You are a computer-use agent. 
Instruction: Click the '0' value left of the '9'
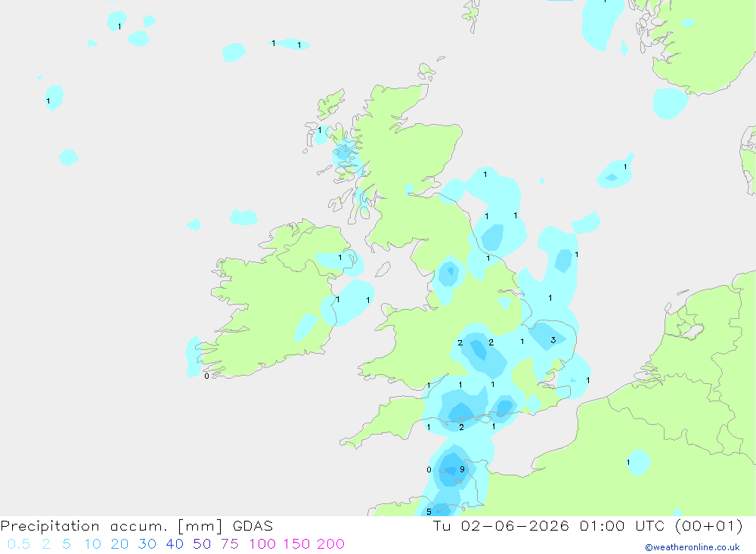pos(429,469)
